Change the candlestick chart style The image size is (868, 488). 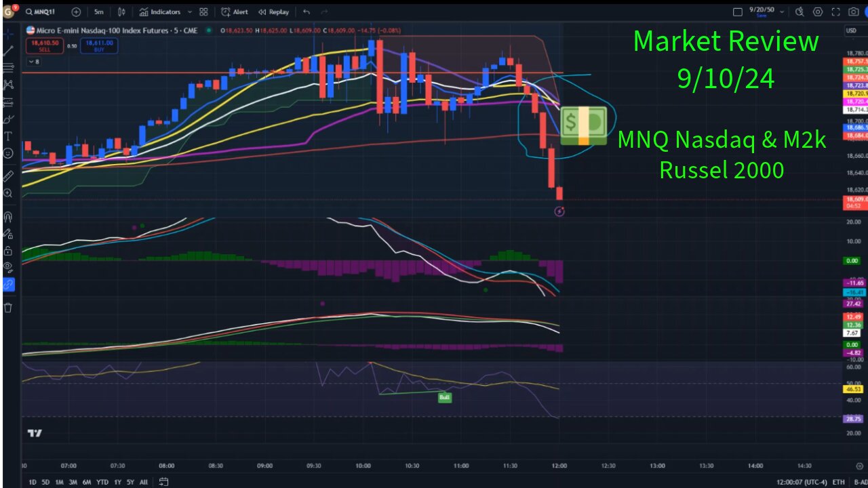[x=121, y=12]
